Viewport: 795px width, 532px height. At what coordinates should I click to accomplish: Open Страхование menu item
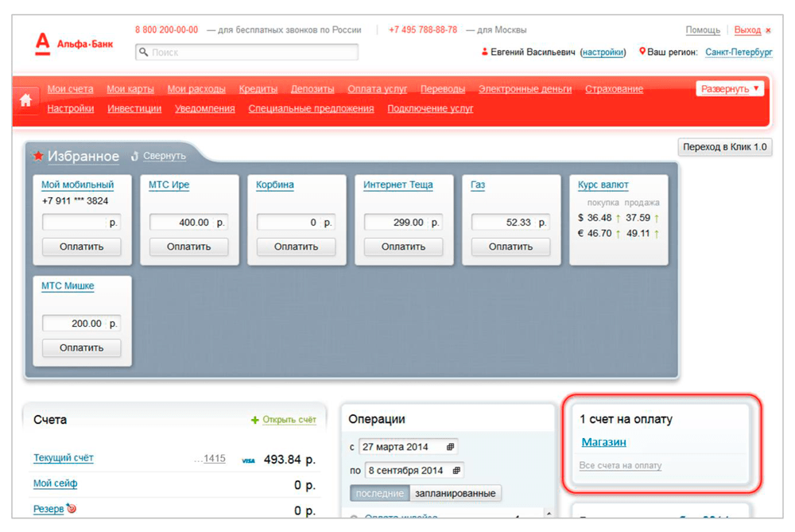tap(614, 89)
